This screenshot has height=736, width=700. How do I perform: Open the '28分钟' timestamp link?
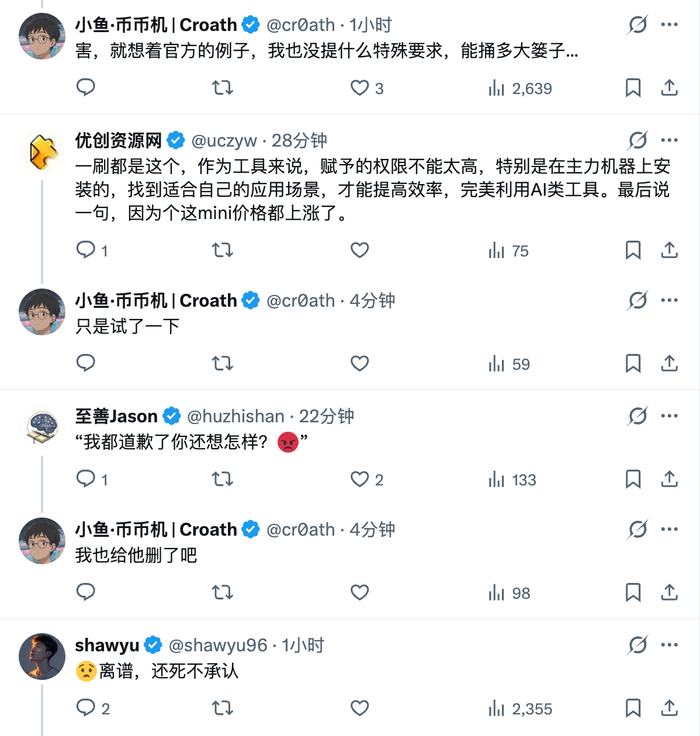point(299,141)
